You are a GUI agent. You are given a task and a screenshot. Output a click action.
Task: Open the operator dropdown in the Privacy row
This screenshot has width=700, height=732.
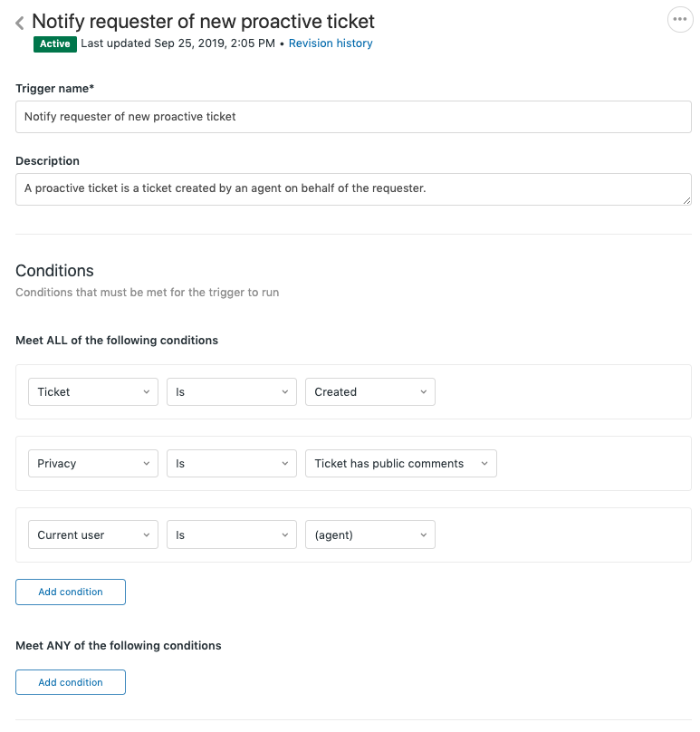point(231,464)
